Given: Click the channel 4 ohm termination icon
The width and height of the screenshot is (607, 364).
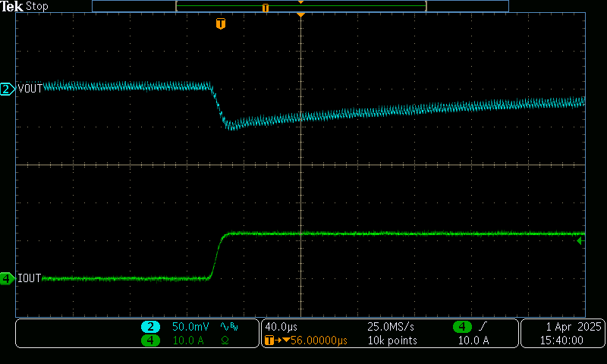Looking at the screenshot, I should (x=225, y=340).
